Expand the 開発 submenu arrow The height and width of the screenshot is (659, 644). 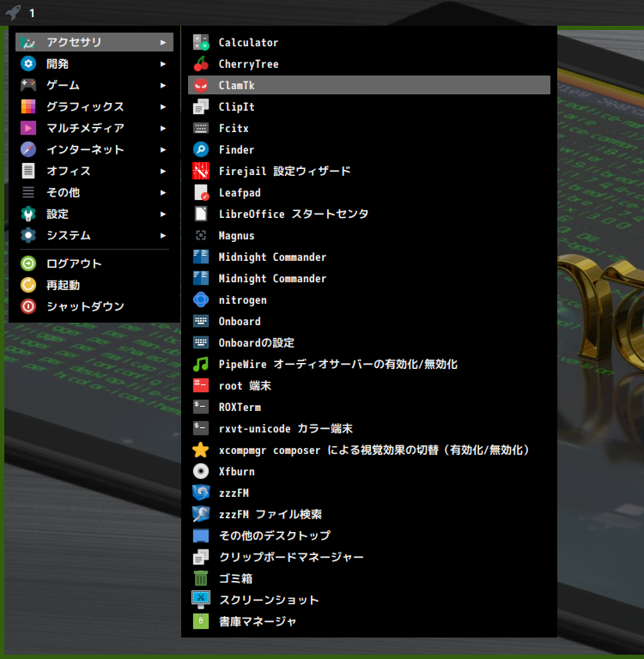163,63
